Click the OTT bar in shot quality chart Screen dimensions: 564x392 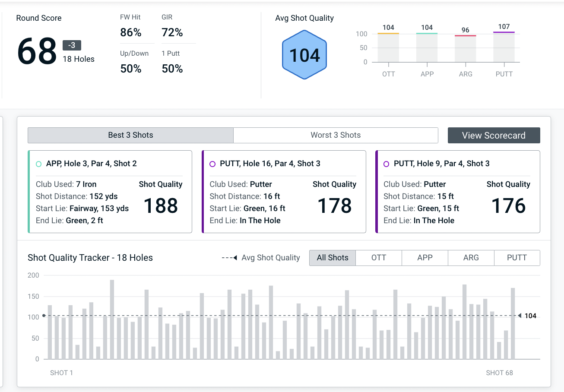(388, 47)
